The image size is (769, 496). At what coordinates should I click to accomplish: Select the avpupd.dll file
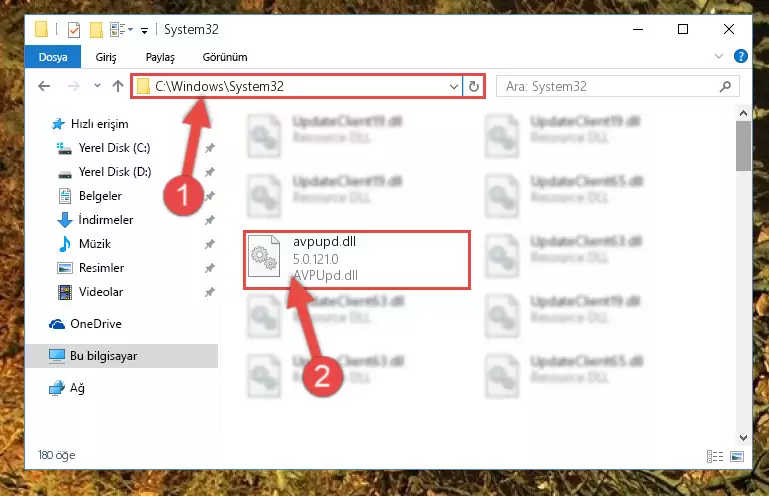click(x=357, y=260)
